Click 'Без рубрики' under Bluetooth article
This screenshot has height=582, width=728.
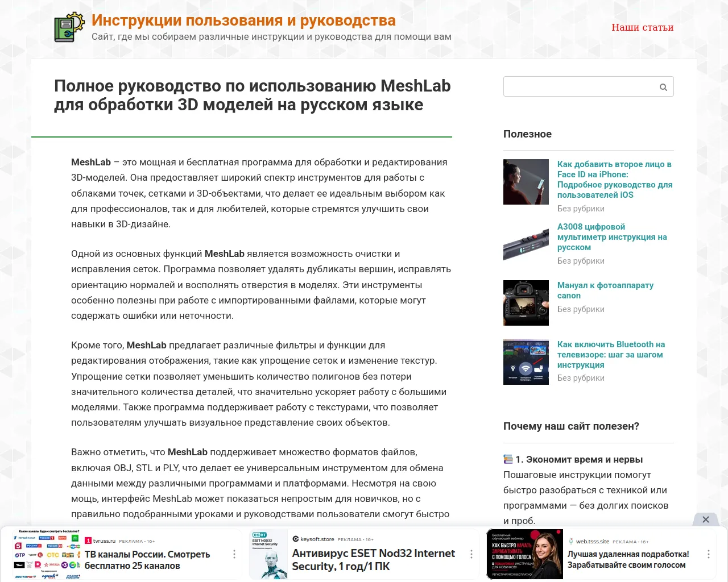[581, 378]
